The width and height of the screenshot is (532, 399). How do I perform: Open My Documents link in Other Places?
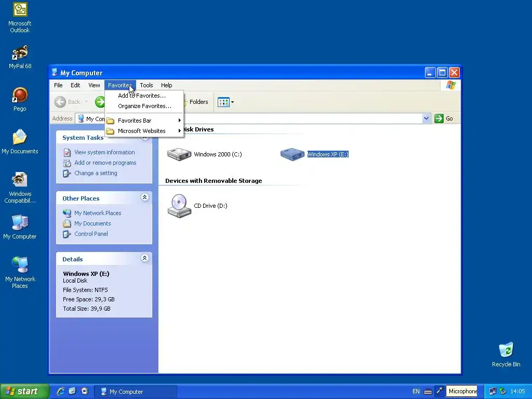[92, 223]
